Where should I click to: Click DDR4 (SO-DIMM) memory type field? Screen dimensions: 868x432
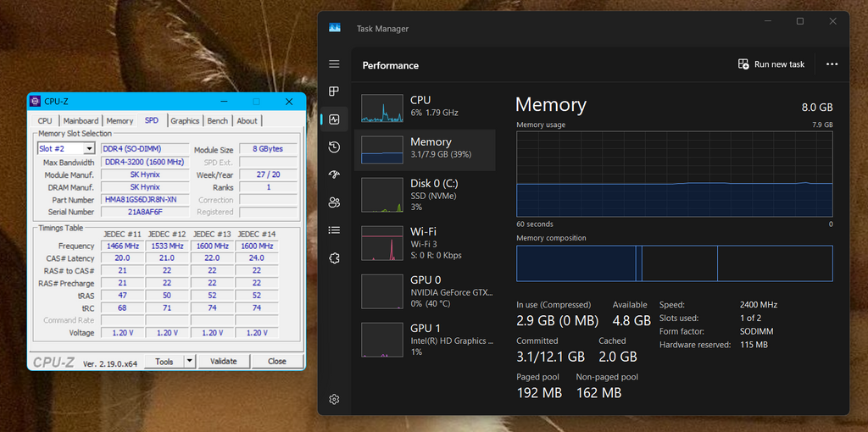tap(146, 149)
